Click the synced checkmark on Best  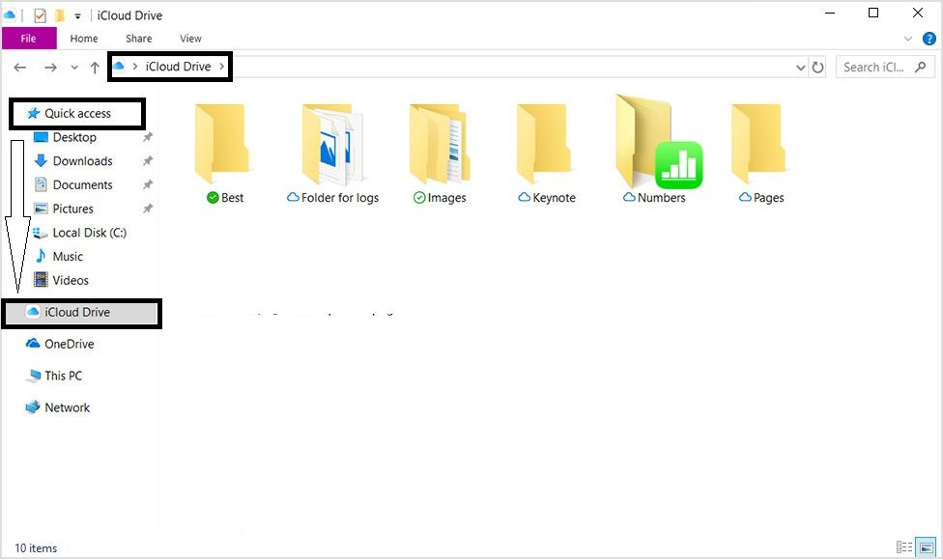[x=213, y=198]
